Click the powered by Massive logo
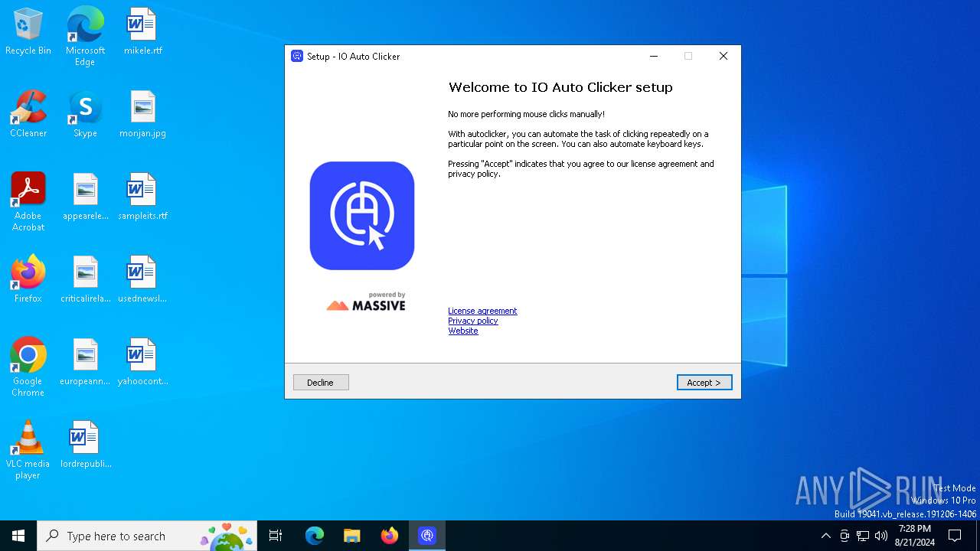This screenshot has width=980, height=551. click(366, 302)
